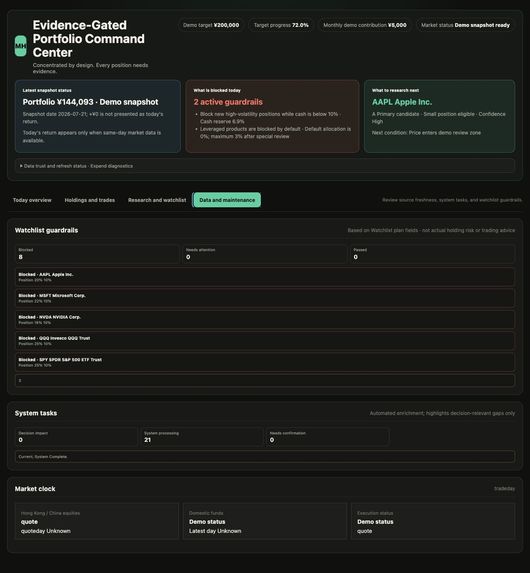The width and height of the screenshot is (530, 573).
Task: Select the Decision impact tile in System tasks
Action: click(x=76, y=437)
